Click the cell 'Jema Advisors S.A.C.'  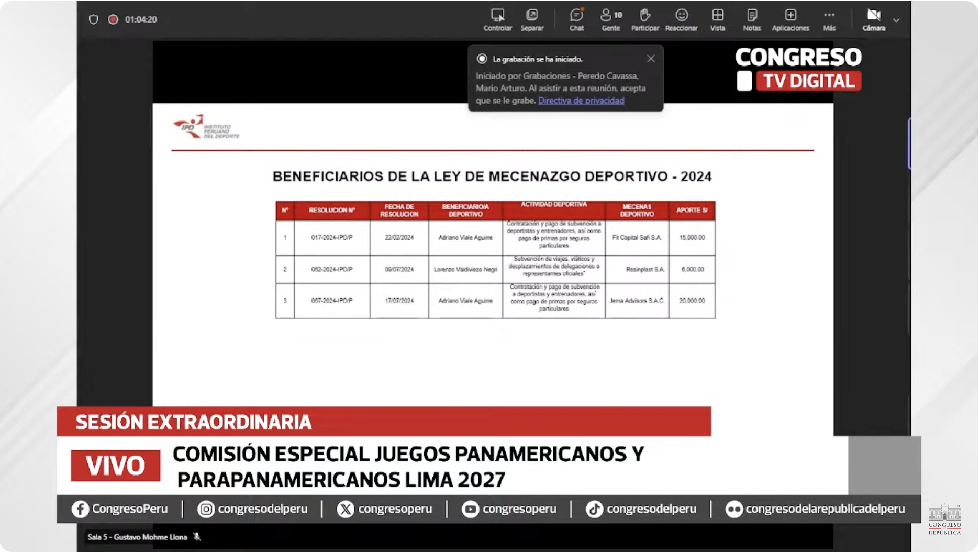[637, 301]
